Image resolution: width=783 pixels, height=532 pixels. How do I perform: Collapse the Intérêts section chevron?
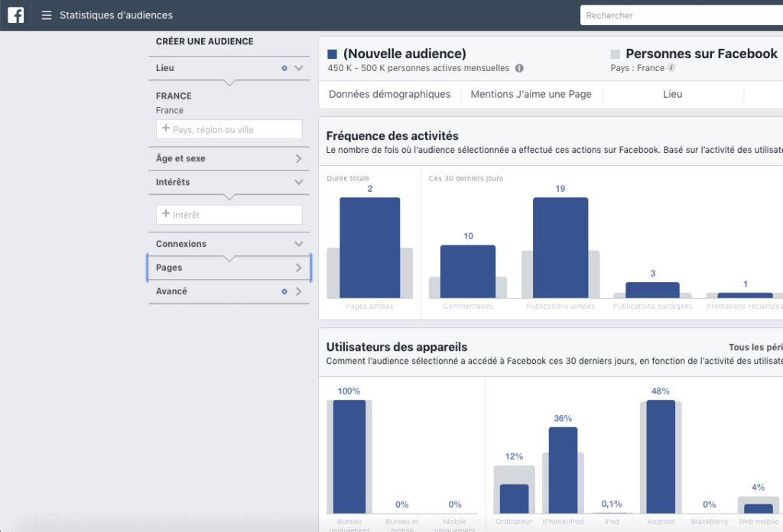point(299,183)
